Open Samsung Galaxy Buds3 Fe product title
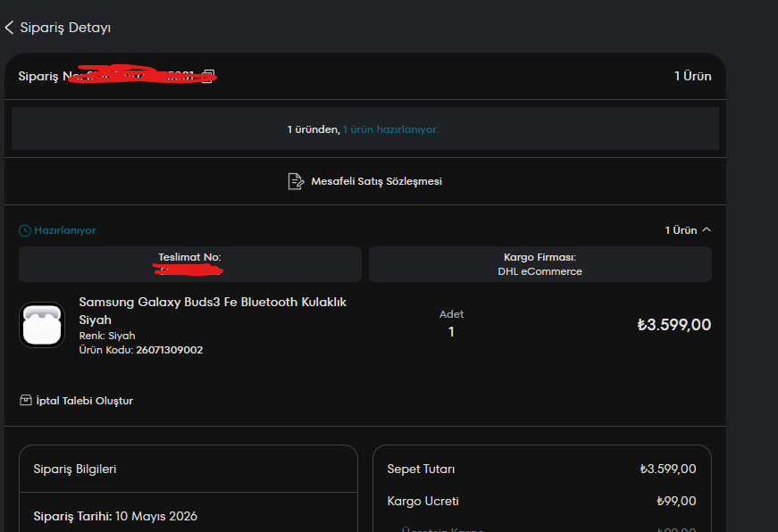The width and height of the screenshot is (778, 532). tap(213, 311)
